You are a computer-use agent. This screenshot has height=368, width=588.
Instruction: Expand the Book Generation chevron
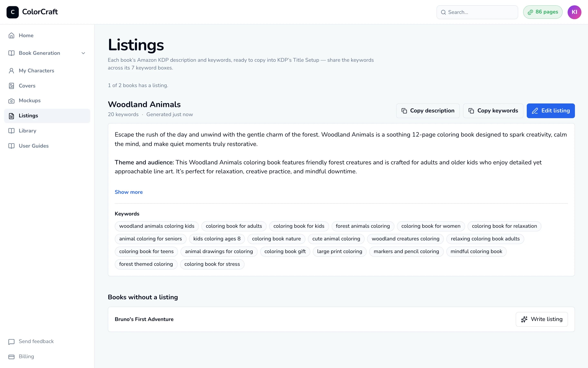tap(83, 53)
